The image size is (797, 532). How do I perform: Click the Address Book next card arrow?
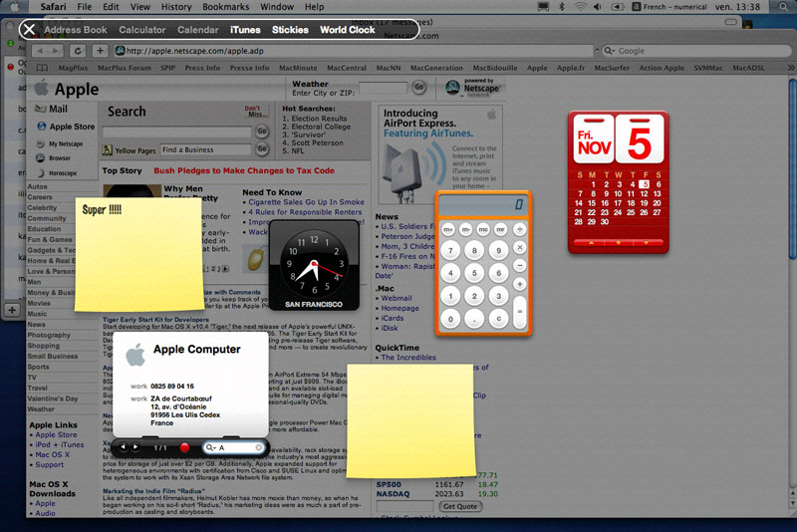click(x=135, y=447)
